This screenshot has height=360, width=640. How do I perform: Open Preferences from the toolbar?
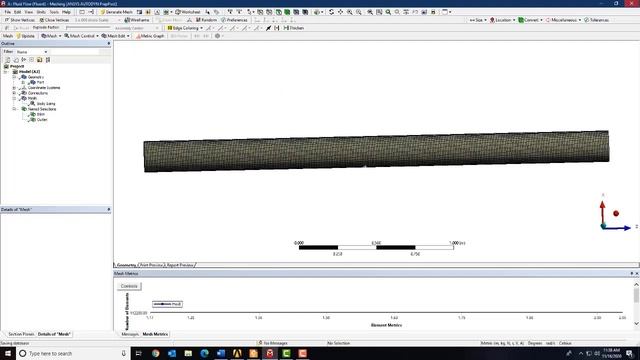click(x=234, y=20)
